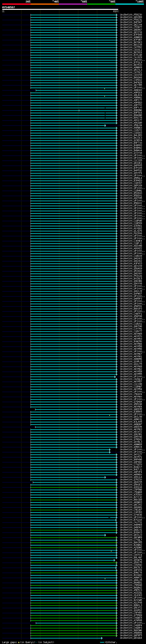The image size is (146, 644).
Task: Open hit UniRef100_C1C3S5
Action: 131,161
